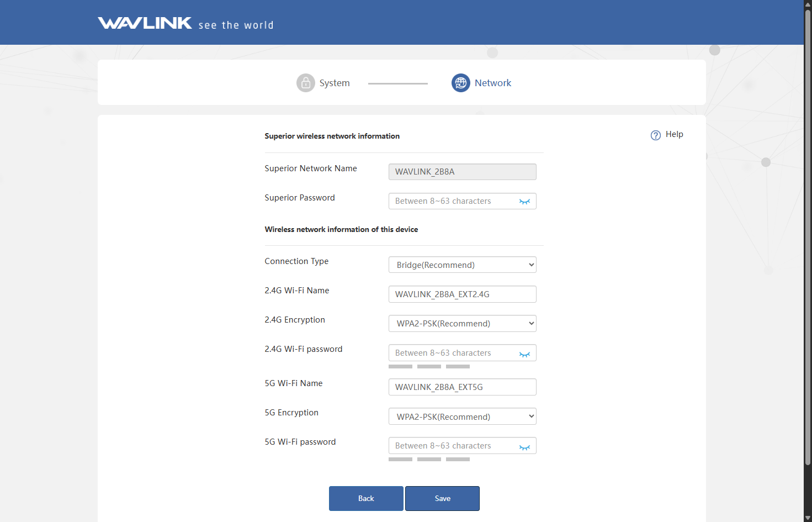The image size is (812, 522).
Task: Click the 2.4G password strength indicator
Action: click(x=429, y=367)
